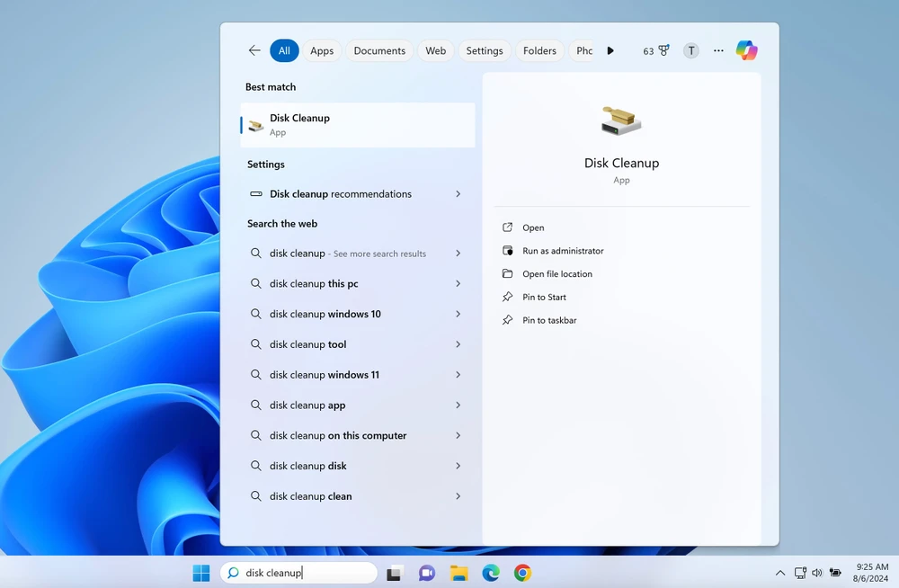Image resolution: width=899 pixels, height=588 pixels.
Task: Click the back arrow in search
Action: coord(254,50)
